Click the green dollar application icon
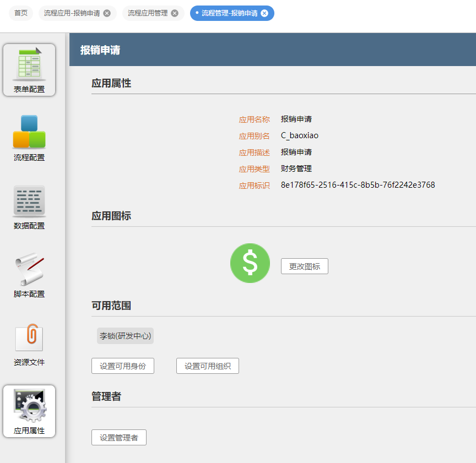Screen dimensions: 476x463 250,263
